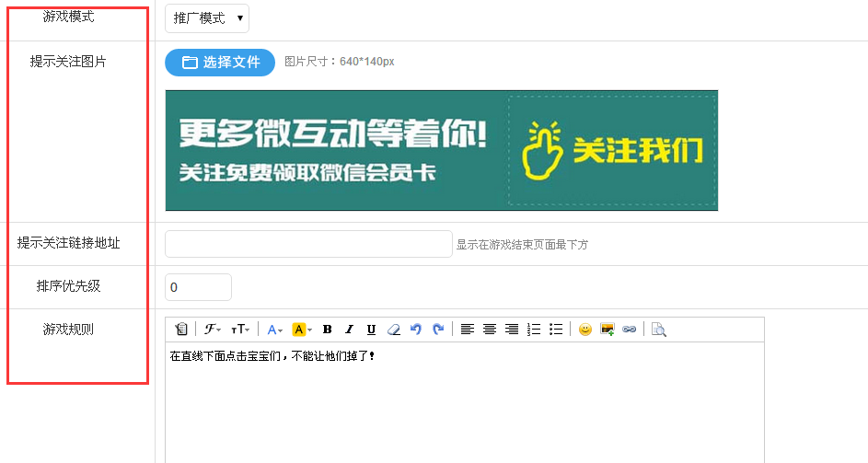Toggle underline formatting in editor
This screenshot has height=463, width=868.
[x=371, y=330]
